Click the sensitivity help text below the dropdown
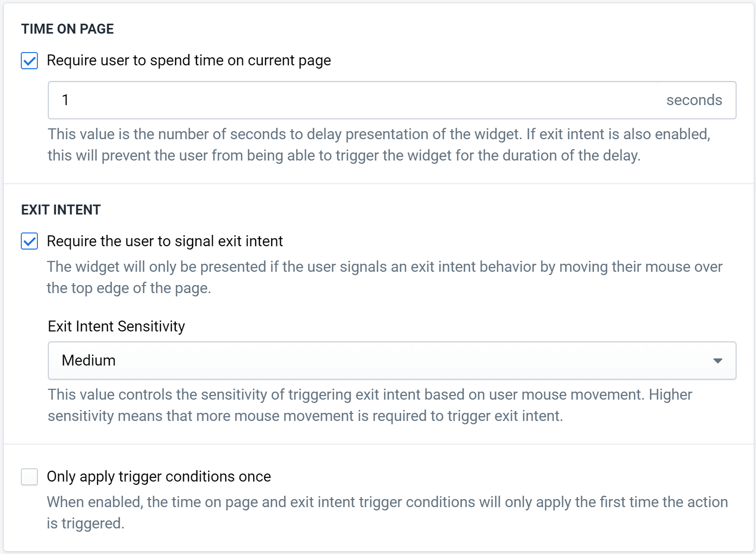Image resolution: width=756 pixels, height=554 pixels. coord(370,405)
